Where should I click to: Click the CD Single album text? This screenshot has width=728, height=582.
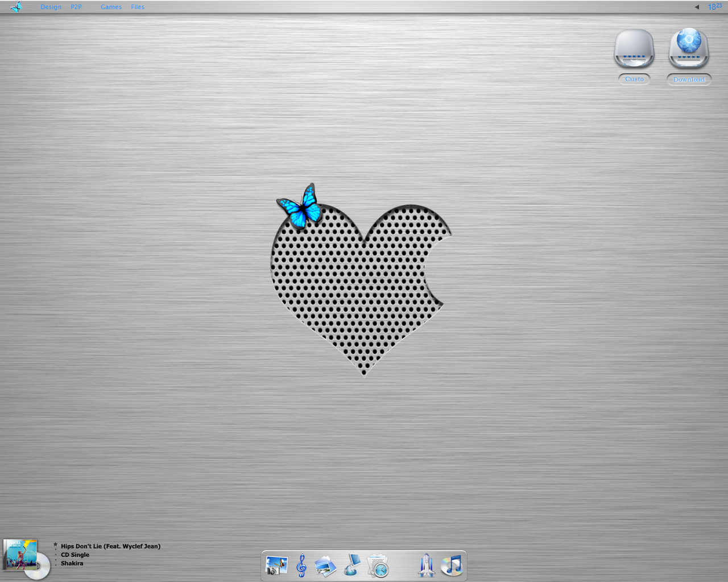[x=75, y=555]
